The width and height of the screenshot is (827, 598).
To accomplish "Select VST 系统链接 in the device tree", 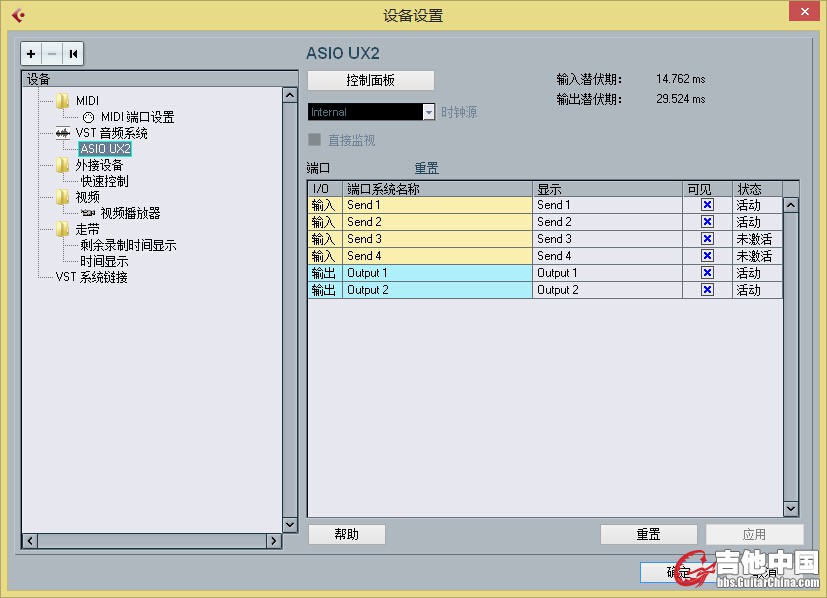I will 91,277.
